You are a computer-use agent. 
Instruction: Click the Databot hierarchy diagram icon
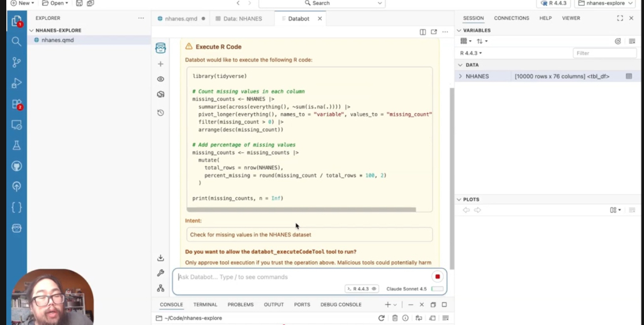pos(160,289)
